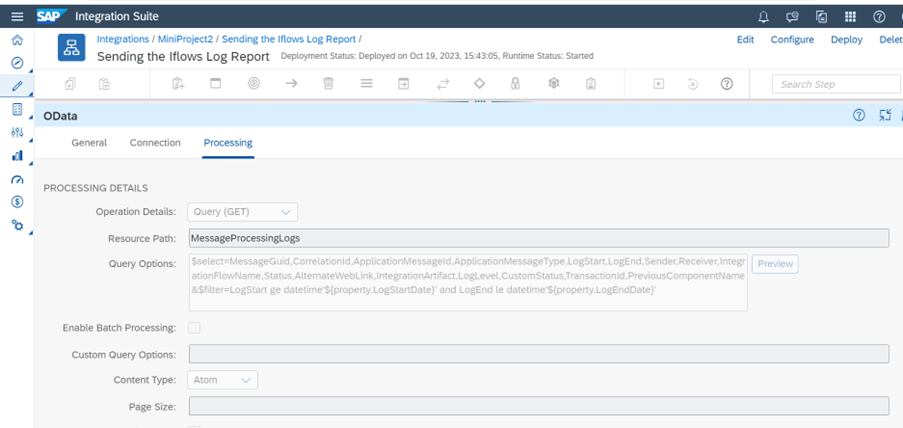Image resolution: width=903 pixels, height=428 pixels.
Task: Switch to the Connection tab
Action: [x=155, y=143]
